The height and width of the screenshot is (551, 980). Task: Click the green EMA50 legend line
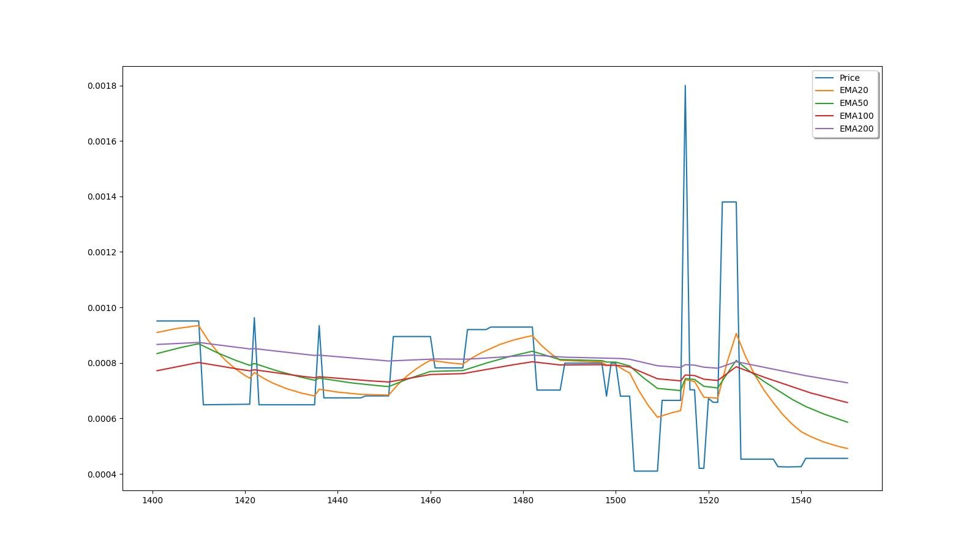824,103
